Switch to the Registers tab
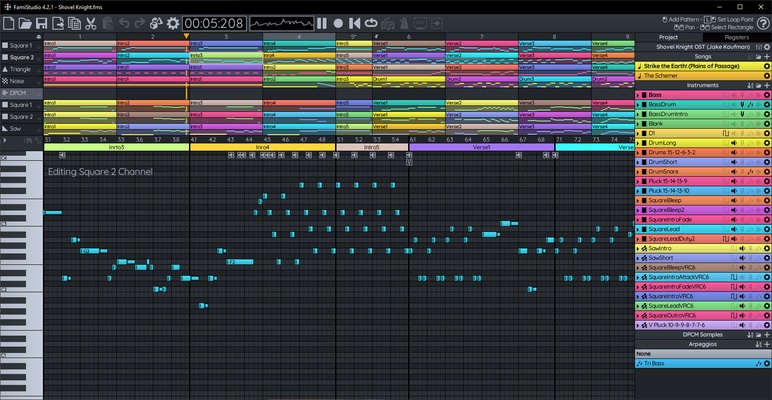772x400 pixels. tap(737, 37)
